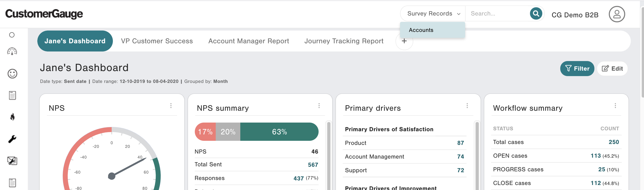Choose Accounts from the dropdown list
The height and width of the screenshot is (190, 644).
coord(433,30)
